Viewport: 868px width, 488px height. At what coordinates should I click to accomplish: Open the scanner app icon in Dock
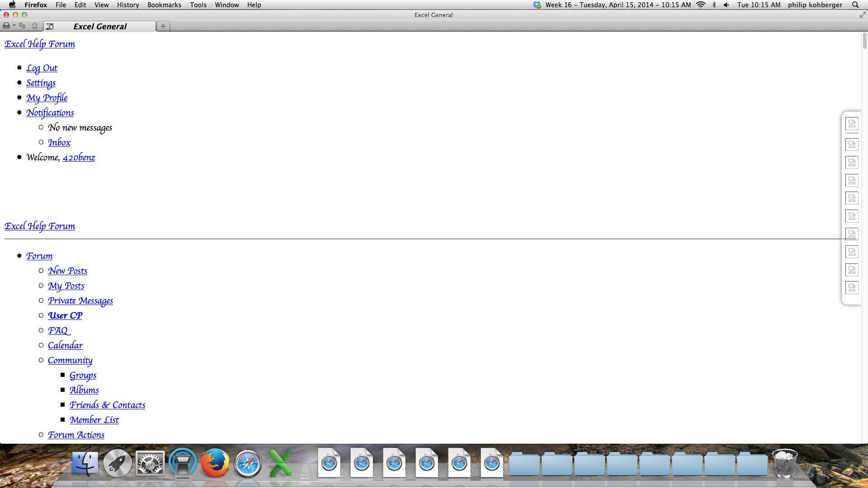coord(183,463)
